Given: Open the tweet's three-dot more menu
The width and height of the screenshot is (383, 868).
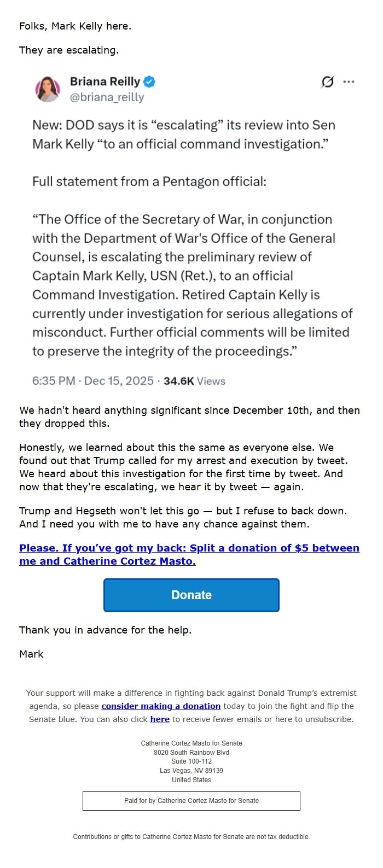Looking at the screenshot, I should click(x=349, y=82).
